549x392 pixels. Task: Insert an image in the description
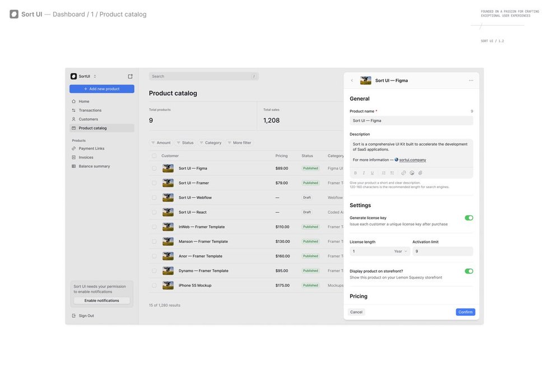pyautogui.click(x=412, y=173)
